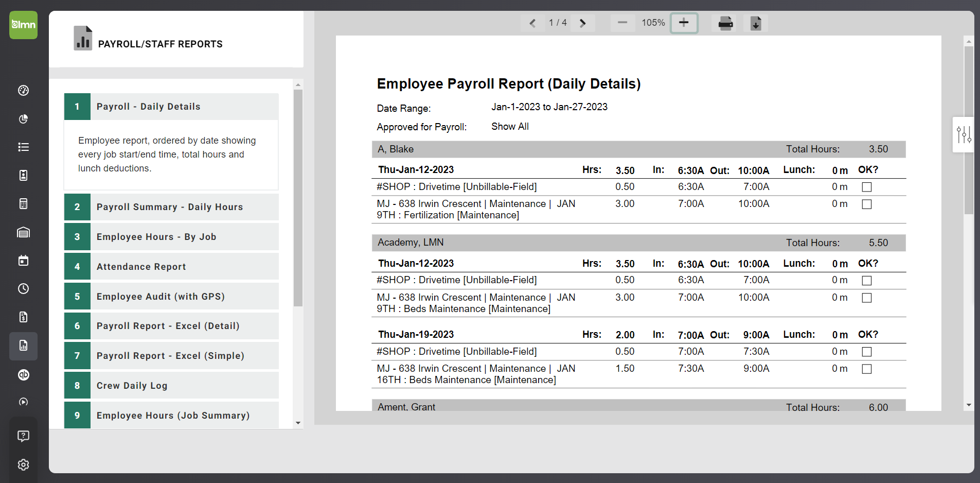Open the calculator sidebar icon

coord(23,204)
